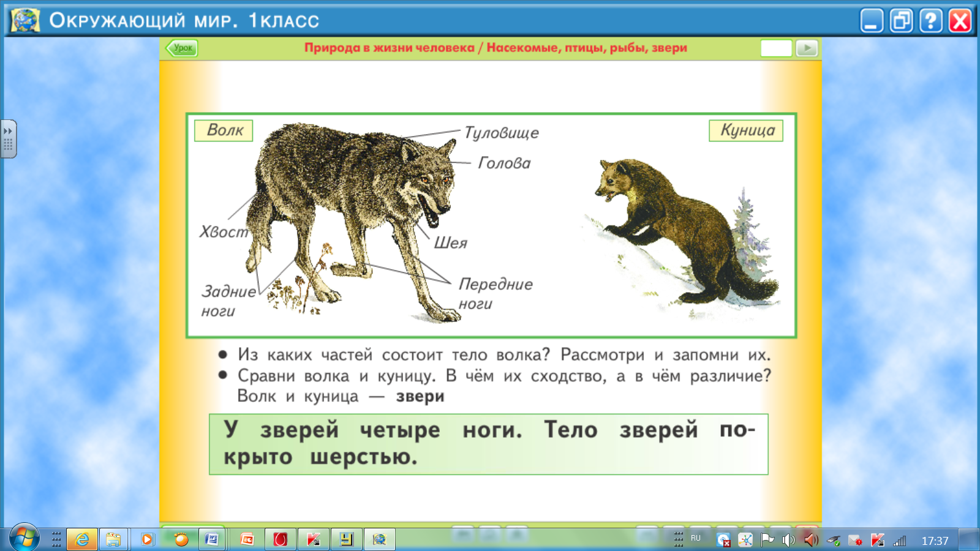Viewport: 980px width, 551px height.
Task: Close the application with the red X
Action: point(960,20)
